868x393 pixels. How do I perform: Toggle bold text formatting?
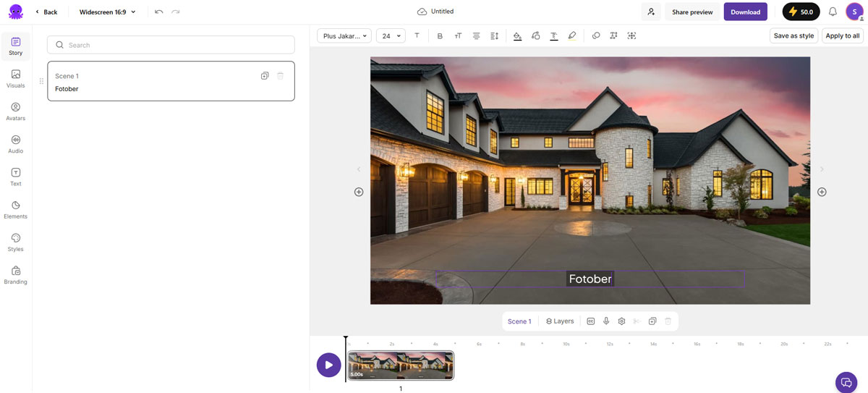click(x=440, y=35)
